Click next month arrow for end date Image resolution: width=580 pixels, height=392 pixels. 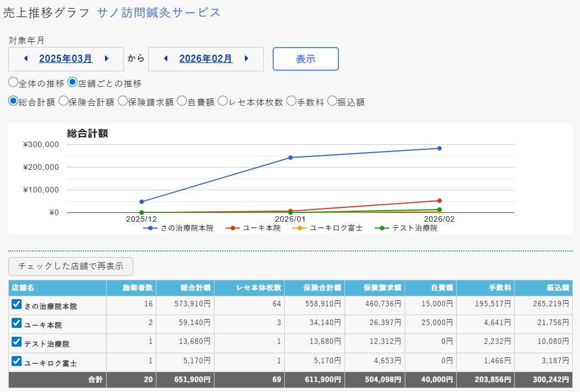[246, 59]
